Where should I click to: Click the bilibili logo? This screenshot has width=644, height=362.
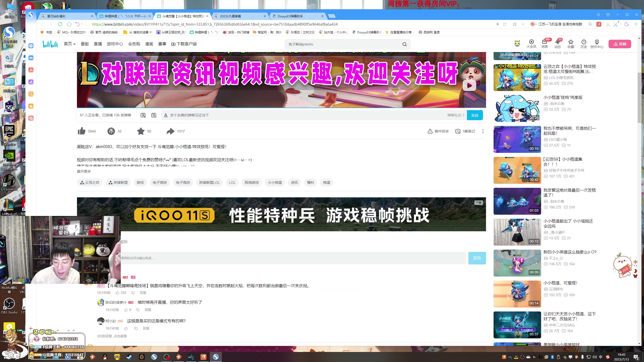50,44
